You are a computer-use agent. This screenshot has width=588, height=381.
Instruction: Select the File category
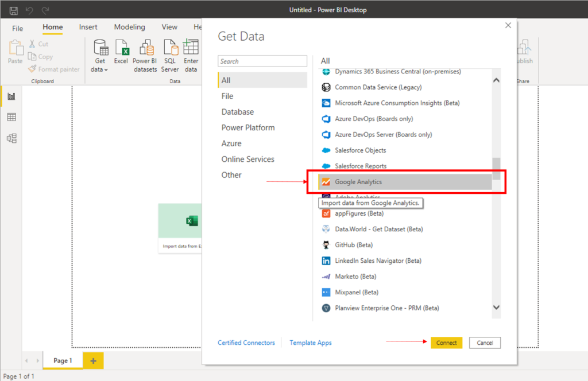point(227,96)
